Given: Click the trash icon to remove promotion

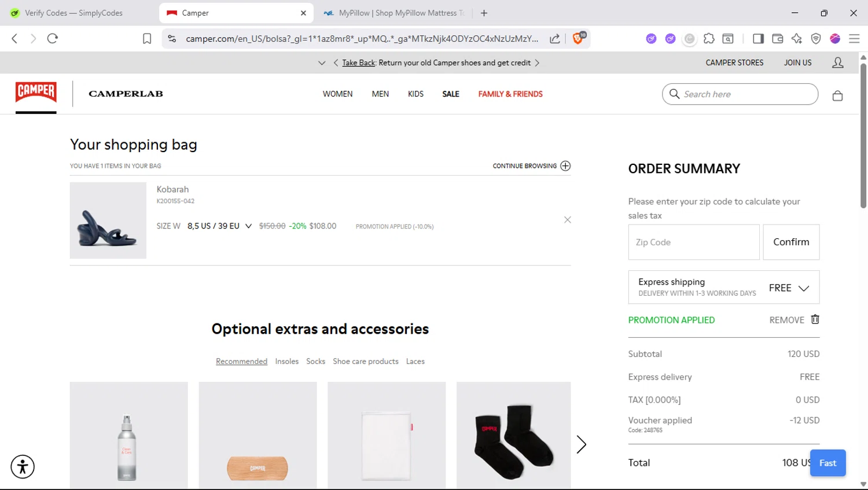Looking at the screenshot, I should tap(815, 319).
